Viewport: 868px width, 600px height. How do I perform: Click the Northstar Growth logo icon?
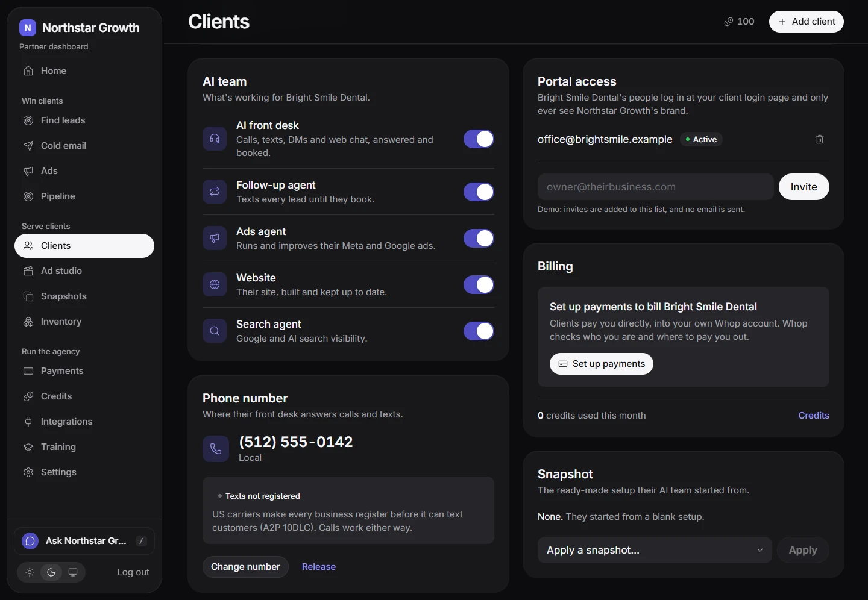28,28
